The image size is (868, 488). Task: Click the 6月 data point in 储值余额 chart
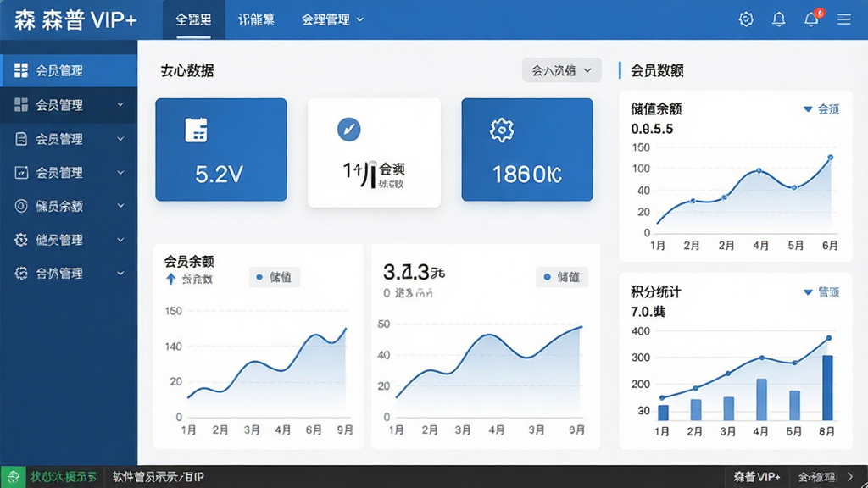click(831, 158)
